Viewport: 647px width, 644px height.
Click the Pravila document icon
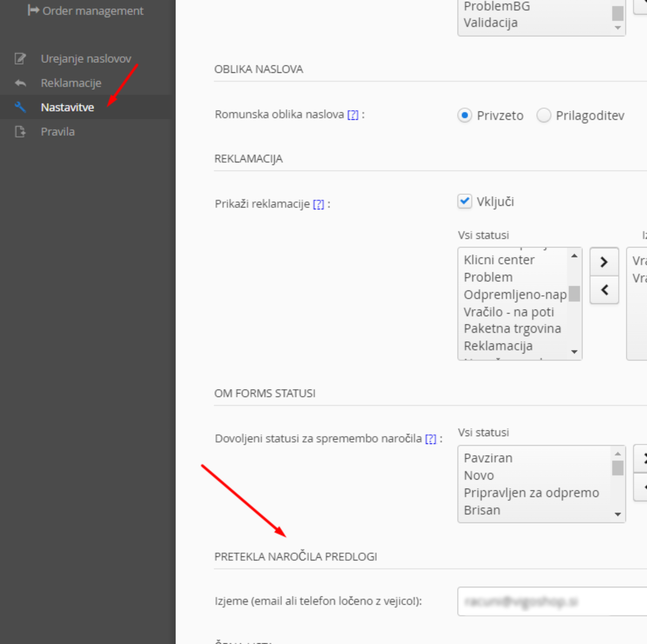click(20, 132)
